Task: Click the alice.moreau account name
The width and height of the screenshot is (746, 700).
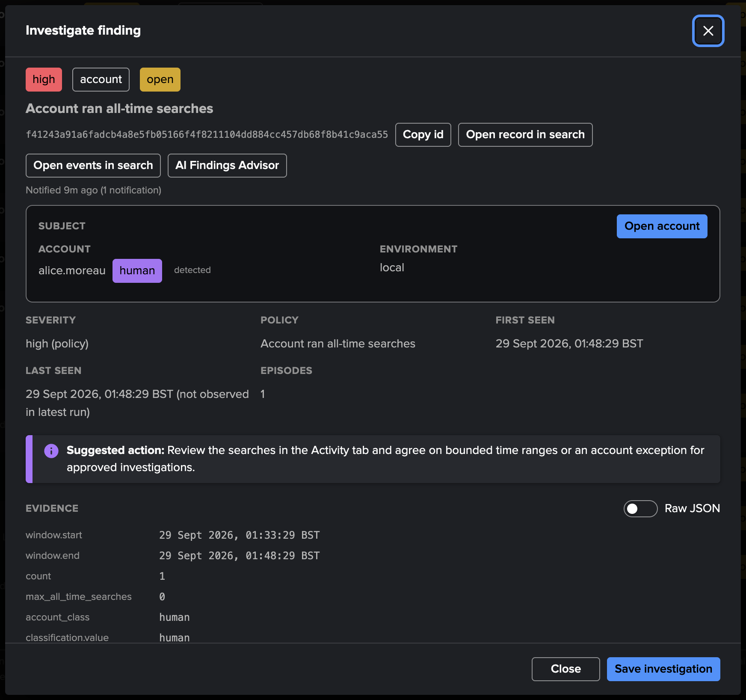Action: coord(72,271)
